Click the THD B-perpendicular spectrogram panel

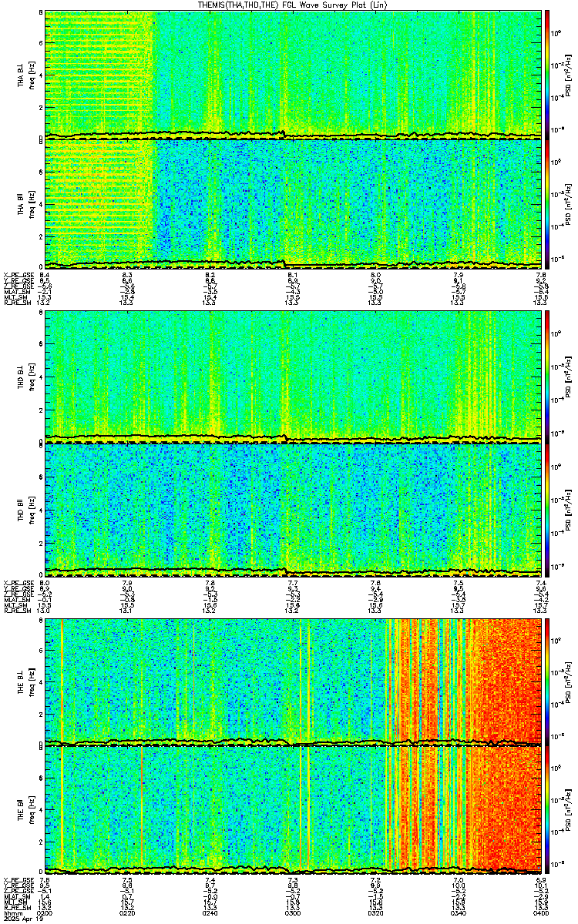pyautogui.click(x=294, y=377)
